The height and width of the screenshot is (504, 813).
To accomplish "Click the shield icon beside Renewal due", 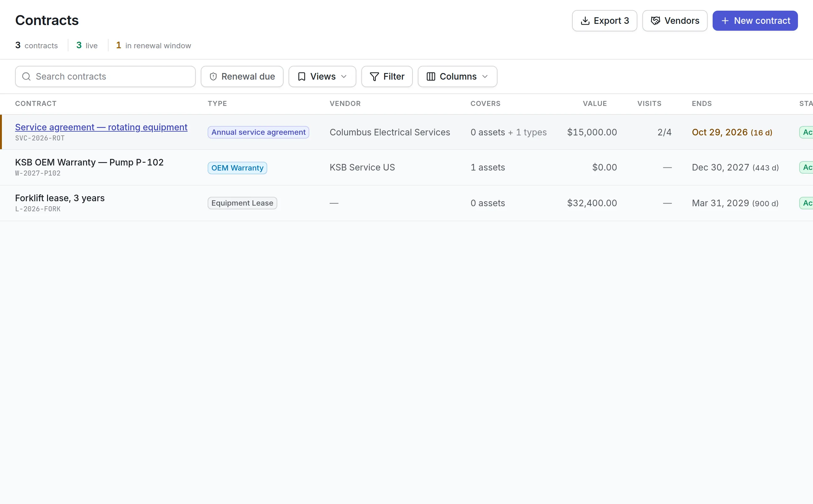I will pyautogui.click(x=213, y=77).
